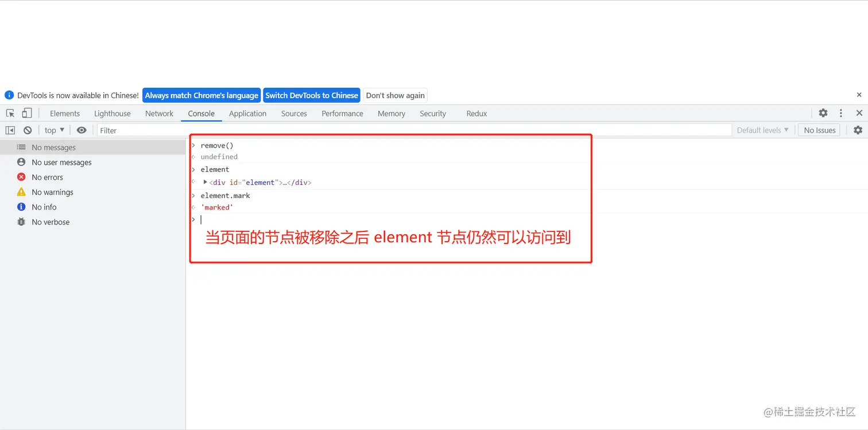Click the remove() console command
The height and width of the screenshot is (430, 868).
pos(217,146)
